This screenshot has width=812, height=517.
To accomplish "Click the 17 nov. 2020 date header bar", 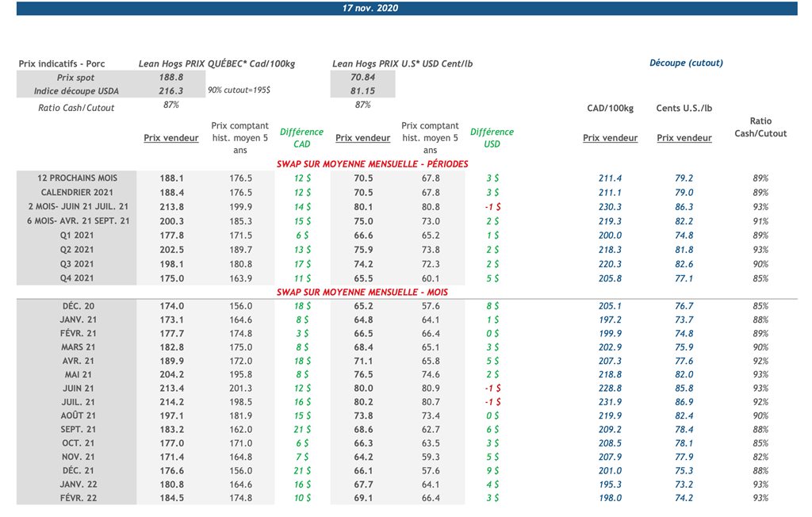I will 406,8.
